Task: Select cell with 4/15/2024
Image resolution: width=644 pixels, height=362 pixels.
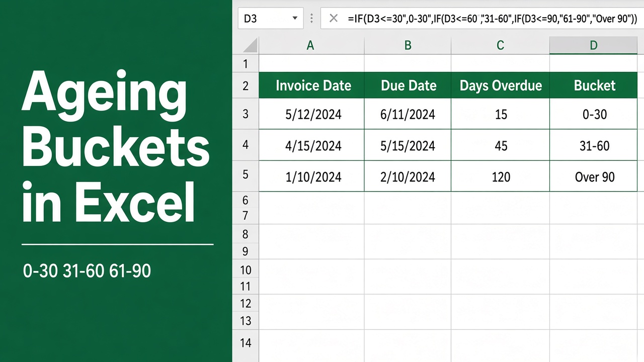Action: pos(311,145)
